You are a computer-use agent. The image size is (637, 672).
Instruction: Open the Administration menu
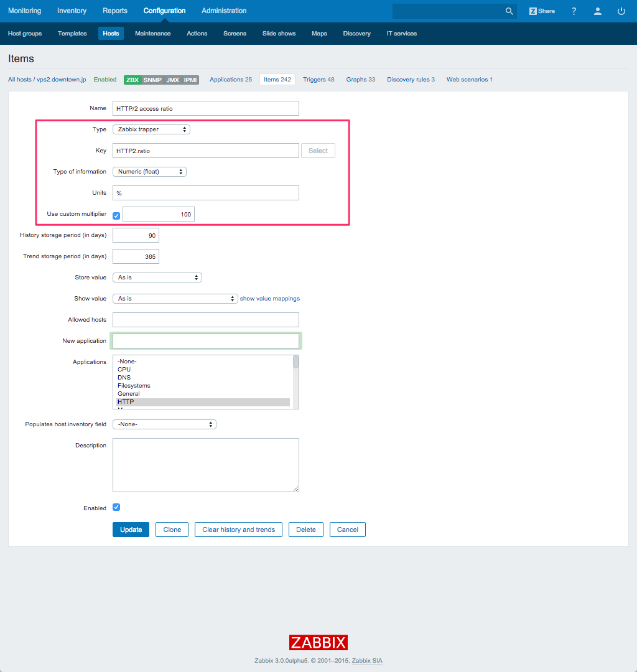224,11
